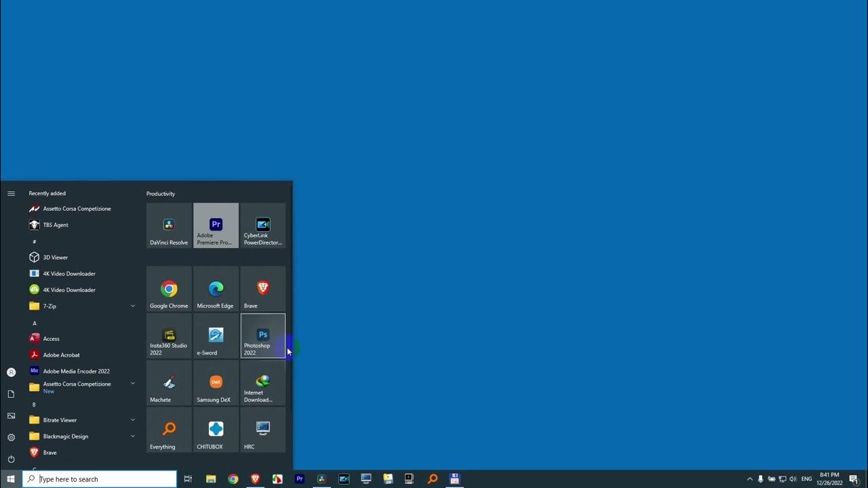Open Settings from the Start rail
This screenshot has height=488, width=868.
[x=11, y=437]
